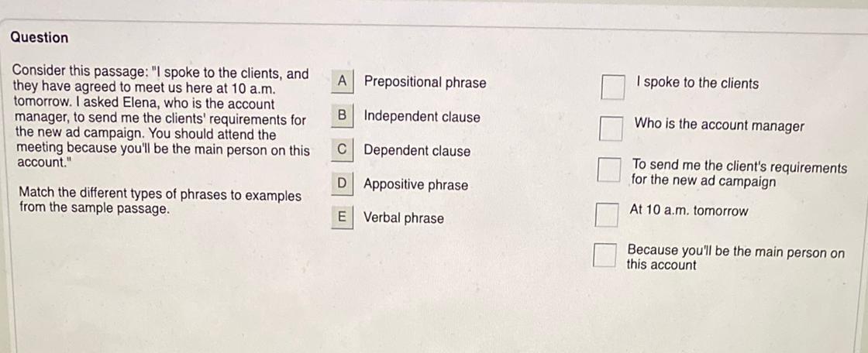Viewport: 868px width, 353px height.
Task: Click the 'Dependent clause' label
Action: click(417, 151)
